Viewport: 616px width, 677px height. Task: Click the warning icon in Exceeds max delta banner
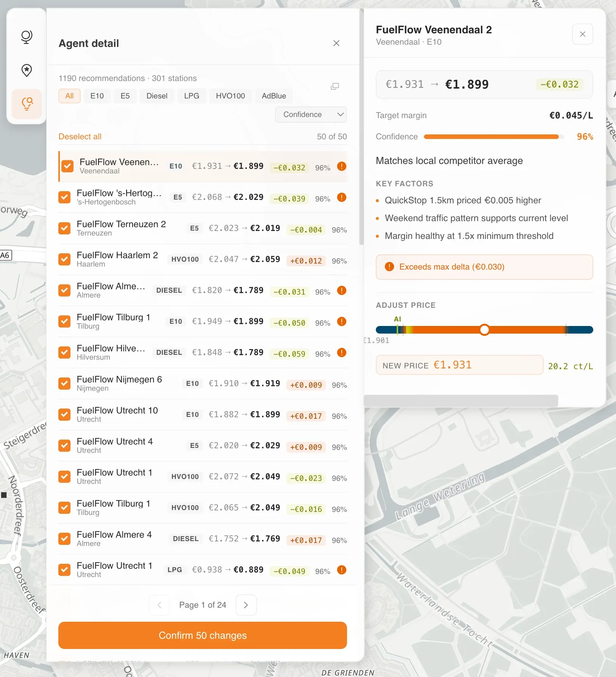pos(389,267)
